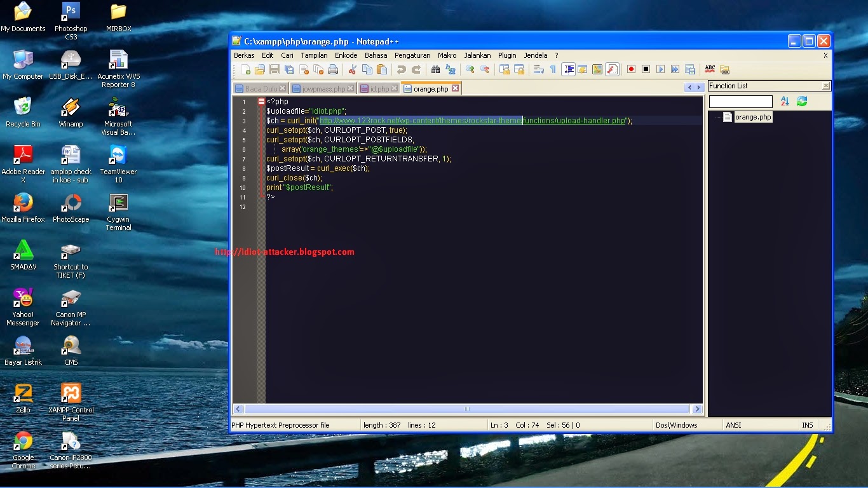Image resolution: width=868 pixels, height=488 pixels.
Task: Open the Bahasa menu
Action: point(376,55)
